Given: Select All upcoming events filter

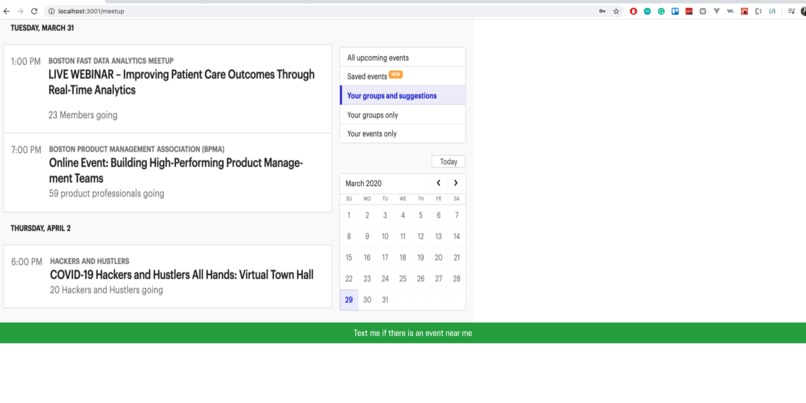Looking at the screenshot, I should (402, 58).
